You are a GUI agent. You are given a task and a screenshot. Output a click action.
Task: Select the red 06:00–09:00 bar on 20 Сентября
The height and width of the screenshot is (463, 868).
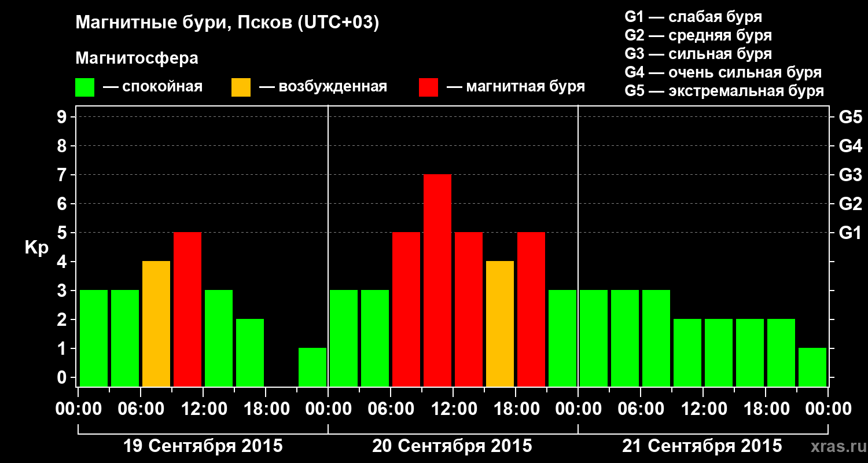pyautogui.click(x=406, y=309)
